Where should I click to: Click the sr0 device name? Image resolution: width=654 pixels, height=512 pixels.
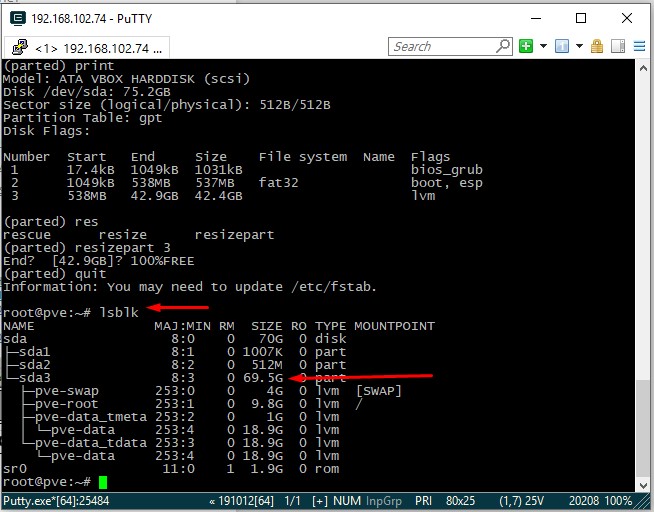(x=15, y=469)
